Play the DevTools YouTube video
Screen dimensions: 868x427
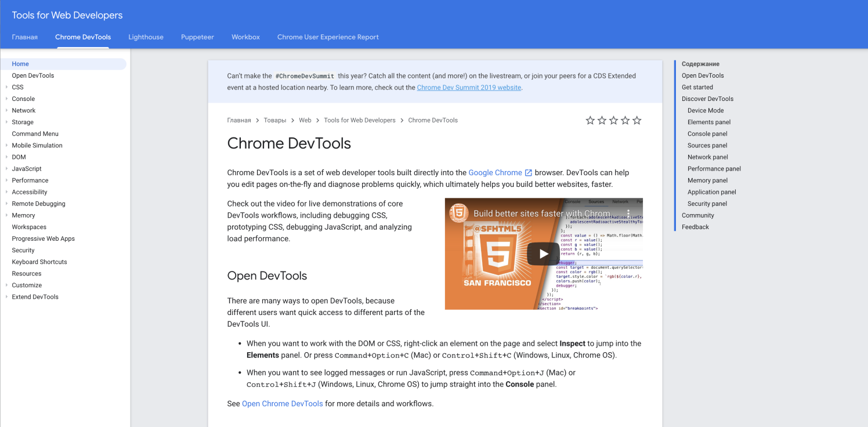[x=543, y=254]
